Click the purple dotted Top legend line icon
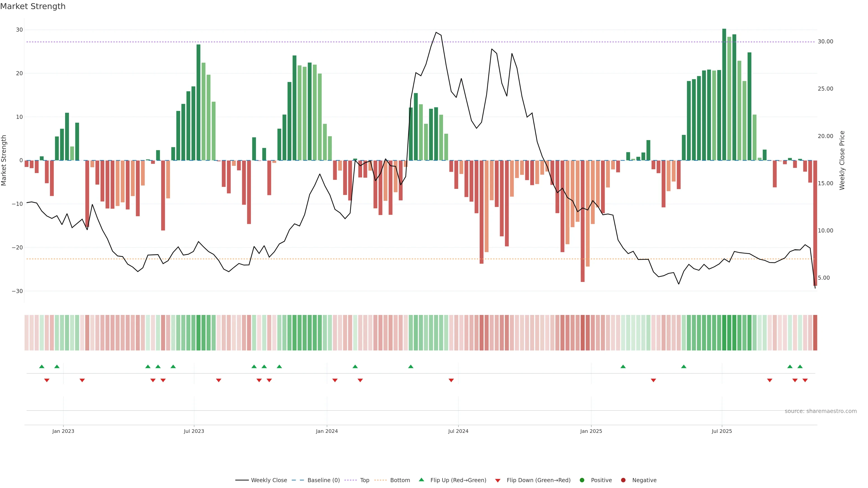The height and width of the screenshot is (488, 868). [350, 480]
